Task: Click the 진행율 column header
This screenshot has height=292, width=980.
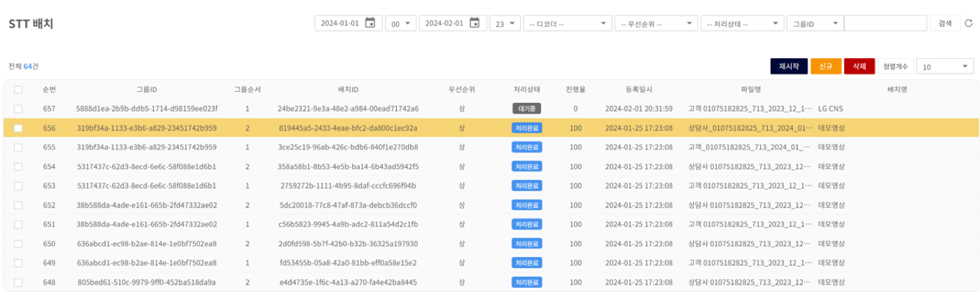Action: 575,90
